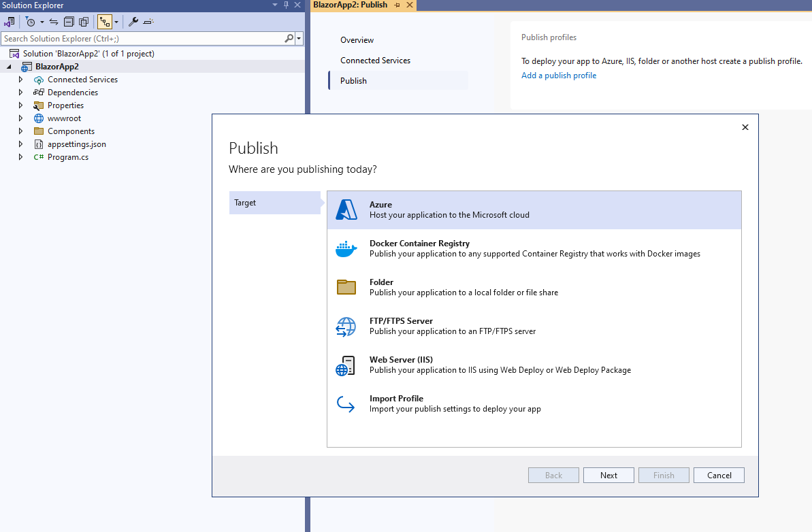Screen dimensions: 812x532
Task: Open Pending Changes Filter dropdown arrow
Action: click(42, 22)
